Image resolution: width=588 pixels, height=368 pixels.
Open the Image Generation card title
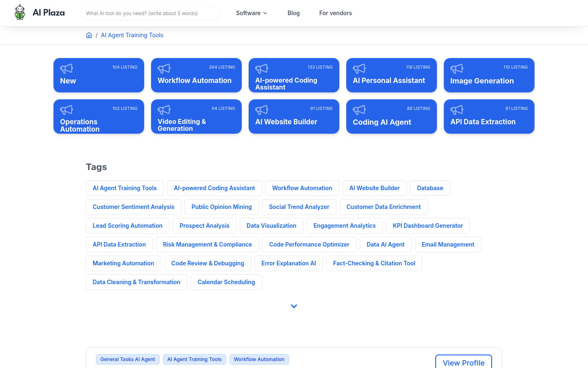(482, 81)
